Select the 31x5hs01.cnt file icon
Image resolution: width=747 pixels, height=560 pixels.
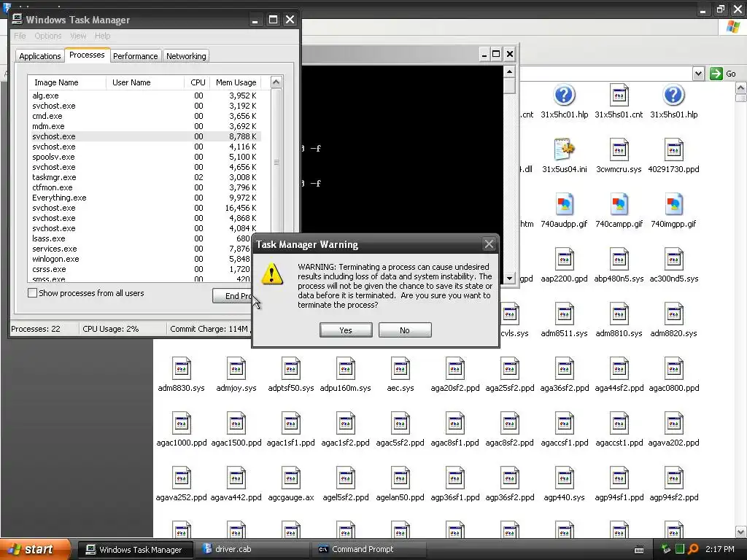(x=619, y=96)
